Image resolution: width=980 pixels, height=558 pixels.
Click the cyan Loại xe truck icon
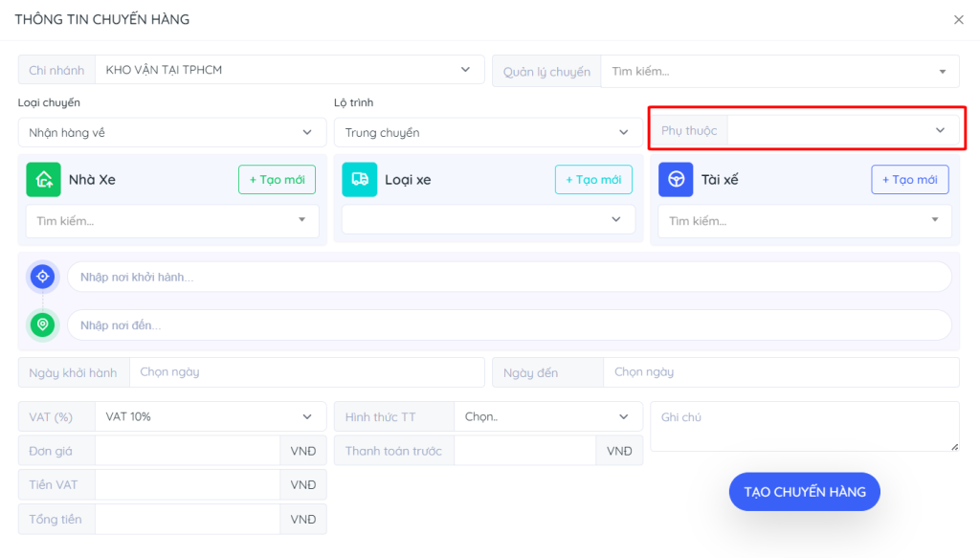tap(360, 180)
